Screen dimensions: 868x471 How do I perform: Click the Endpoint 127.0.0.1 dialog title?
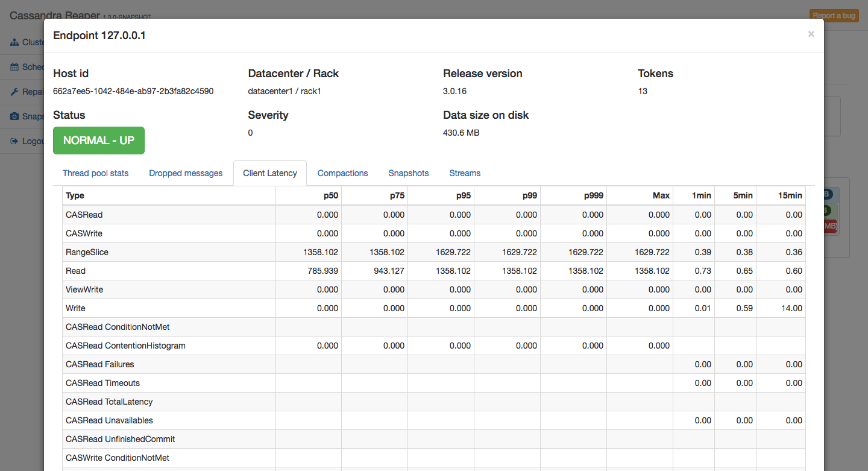pos(99,36)
